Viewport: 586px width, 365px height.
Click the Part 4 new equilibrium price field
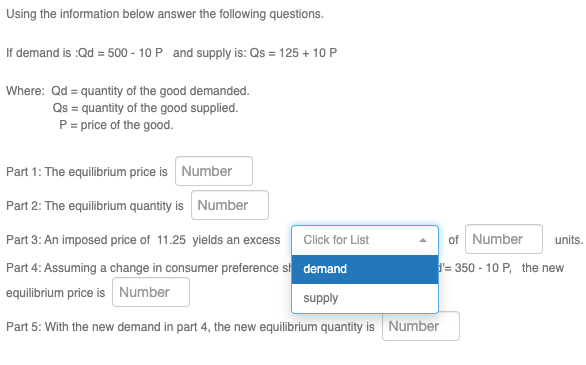pos(151,292)
